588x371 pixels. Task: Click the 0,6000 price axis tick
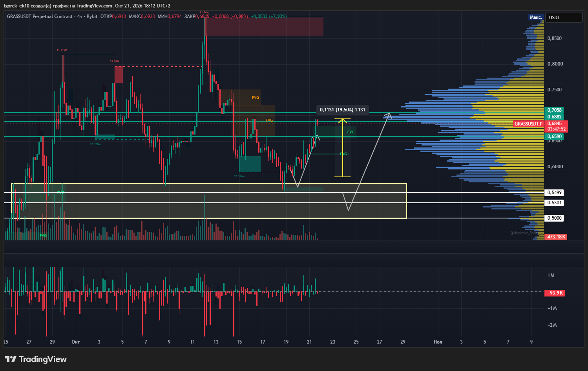click(554, 167)
